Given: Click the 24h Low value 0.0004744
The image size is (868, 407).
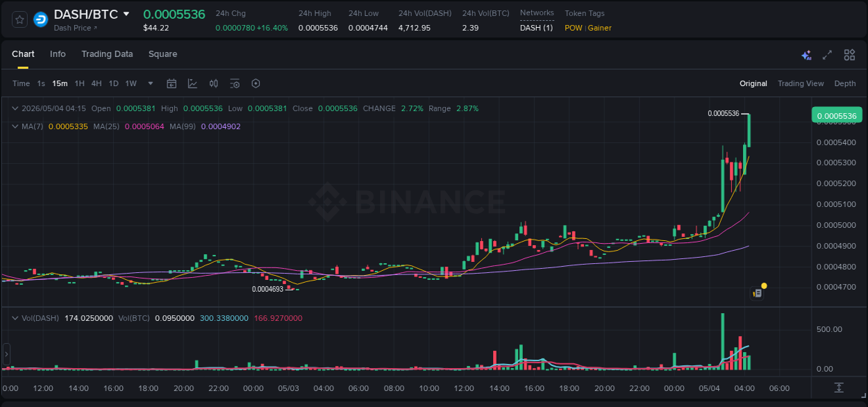Looking at the screenshot, I should [368, 28].
